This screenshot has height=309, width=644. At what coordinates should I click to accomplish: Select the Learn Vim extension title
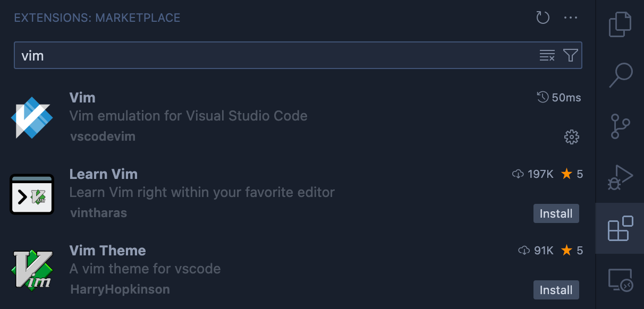104,174
